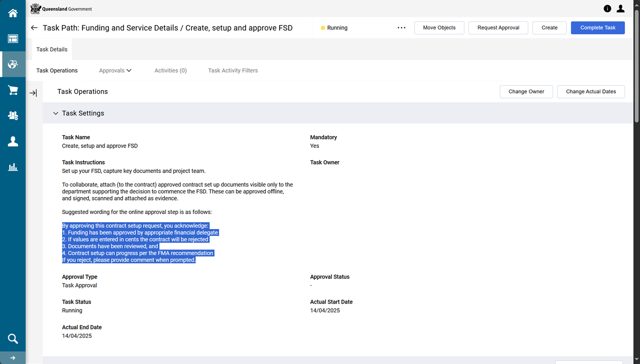
Task: Collapse the Task Settings section
Action: tap(56, 113)
